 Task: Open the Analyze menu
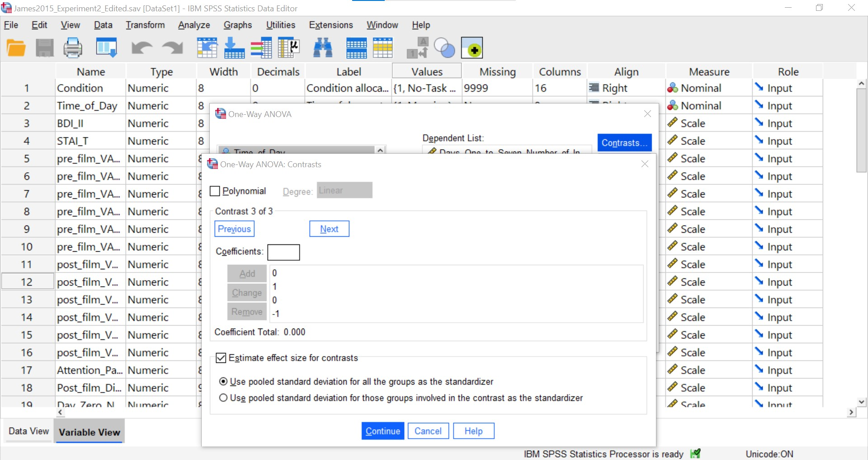(194, 25)
